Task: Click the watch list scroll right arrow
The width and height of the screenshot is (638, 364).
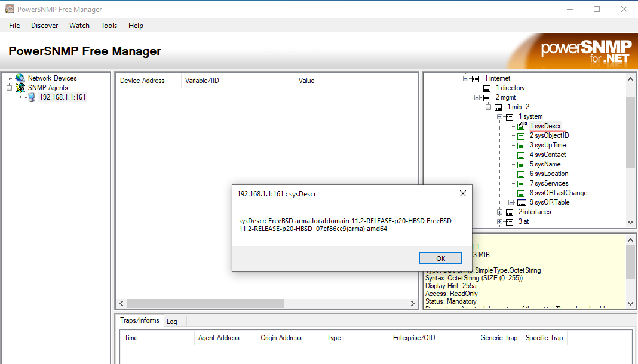Action: [413, 304]
